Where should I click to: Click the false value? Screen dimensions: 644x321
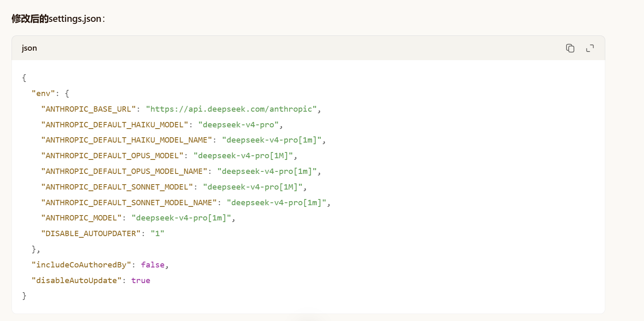(153, 265)
